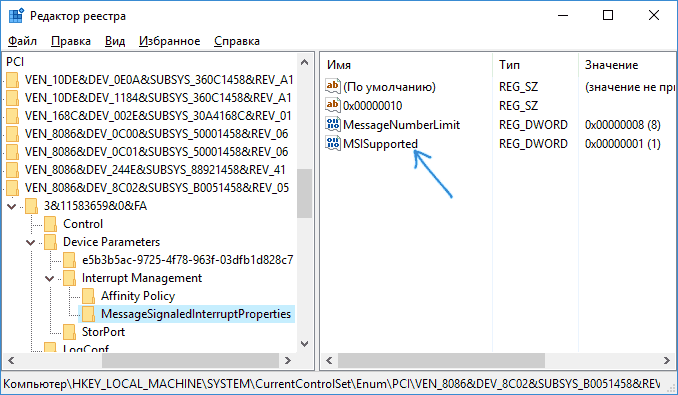678x395 pixels.
Task: Click the MessageSignaledInterruptProperties folder icon
Action: coord(89,314)
